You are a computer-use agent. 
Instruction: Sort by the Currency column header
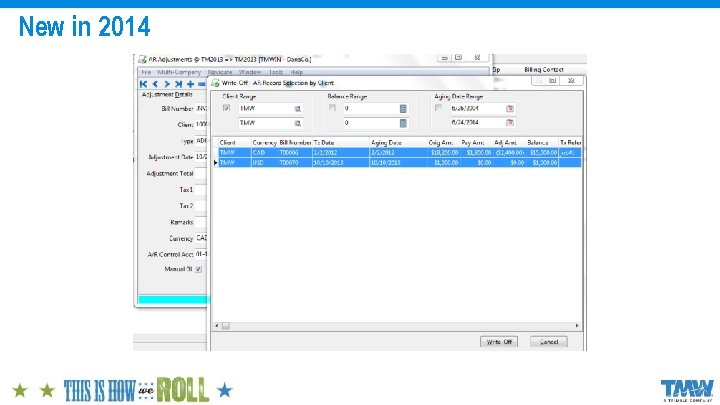264,143
